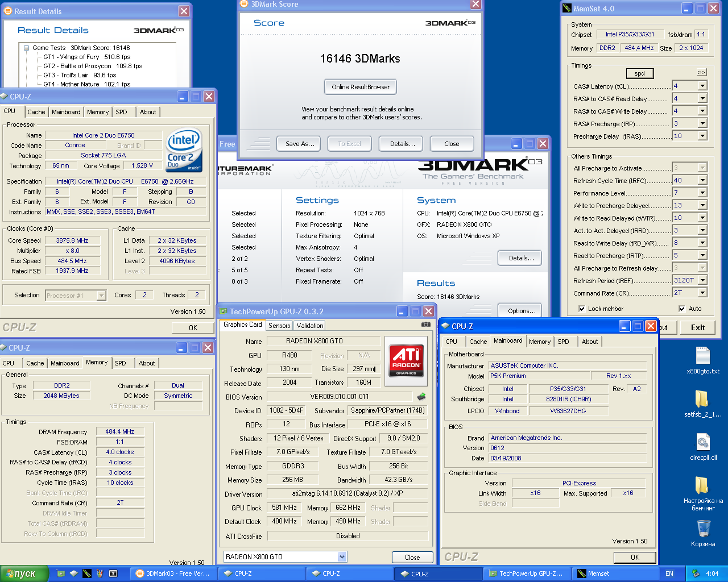Click the 3DMark03 - Free Ver... taskbar button
728x582 pixels.
point(173,573)
